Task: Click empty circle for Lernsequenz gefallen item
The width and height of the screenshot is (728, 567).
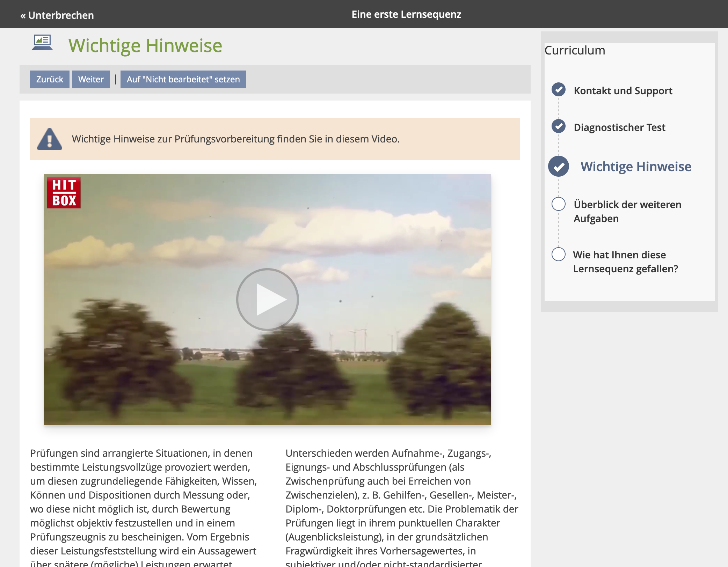Action: coord(559,254)
